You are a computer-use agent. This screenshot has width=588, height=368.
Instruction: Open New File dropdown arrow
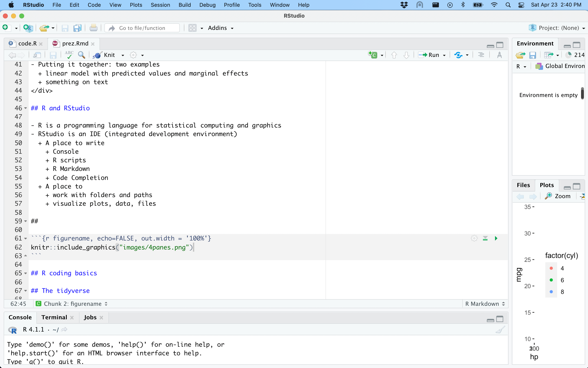click(x=16, y=28)
